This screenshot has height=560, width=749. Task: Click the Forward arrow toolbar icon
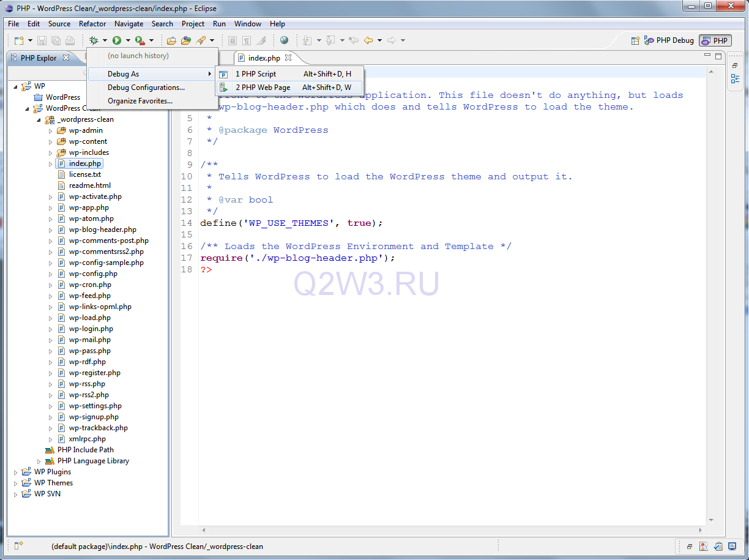pos(392,40)
